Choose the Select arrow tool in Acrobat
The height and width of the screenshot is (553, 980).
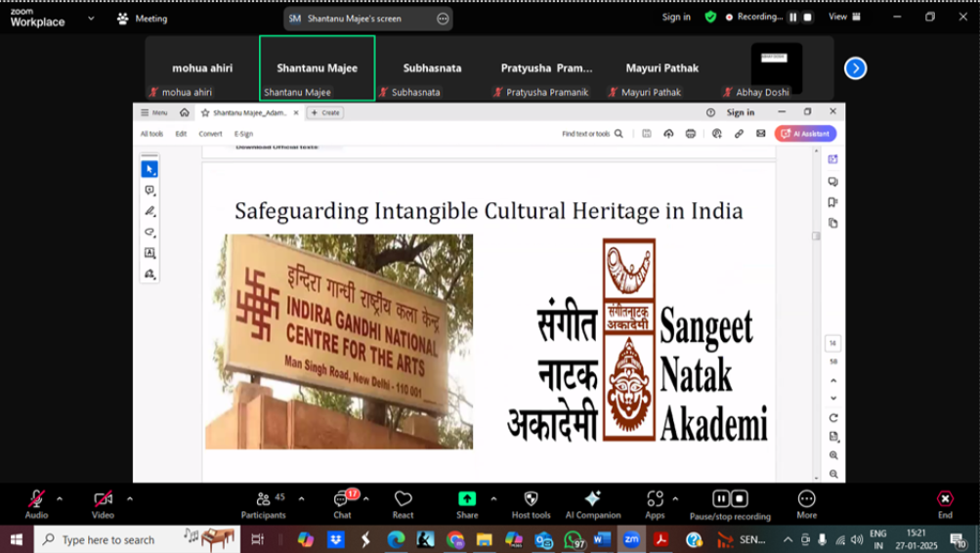coord(149,169)
